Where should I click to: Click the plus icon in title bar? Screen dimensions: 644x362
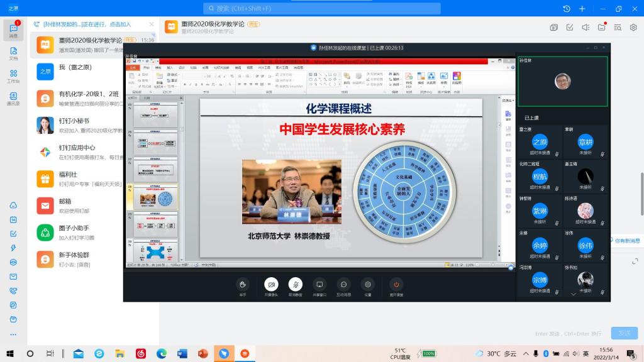(582, 9)
